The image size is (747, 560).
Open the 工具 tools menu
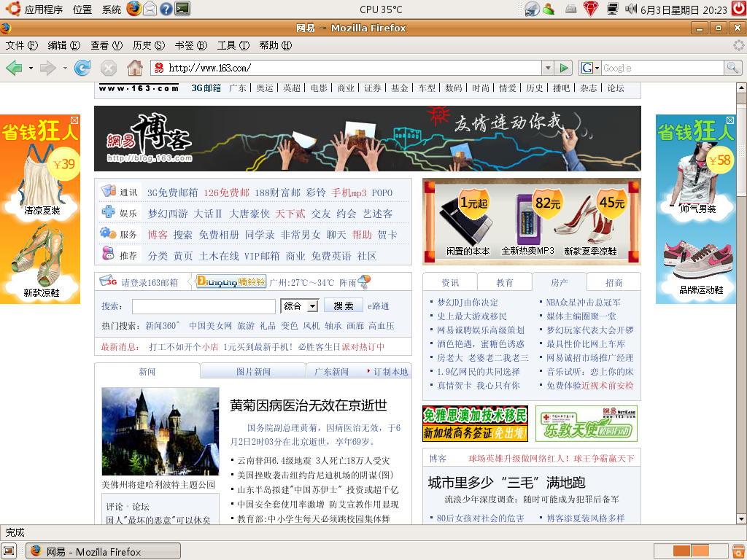[233, 45]
